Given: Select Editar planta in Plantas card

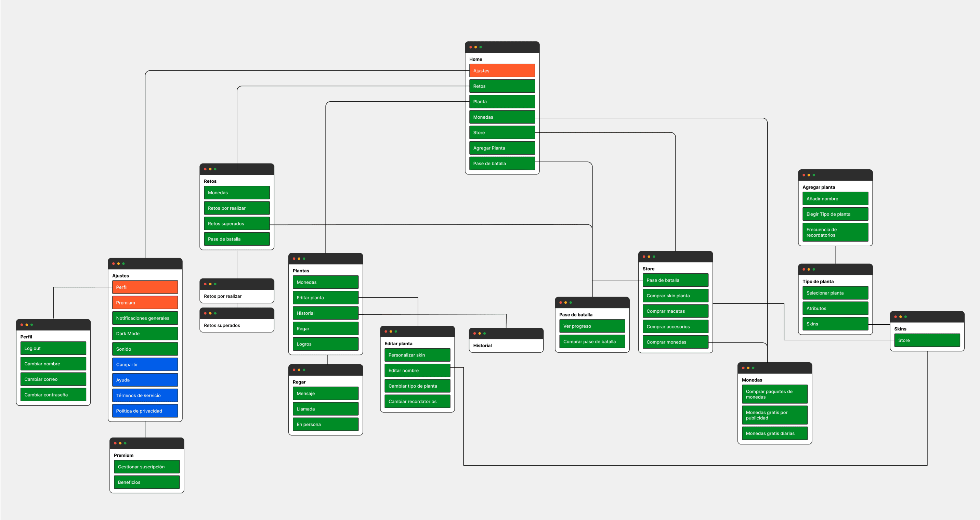Looking at the screenshot, I should click(325, 298).
